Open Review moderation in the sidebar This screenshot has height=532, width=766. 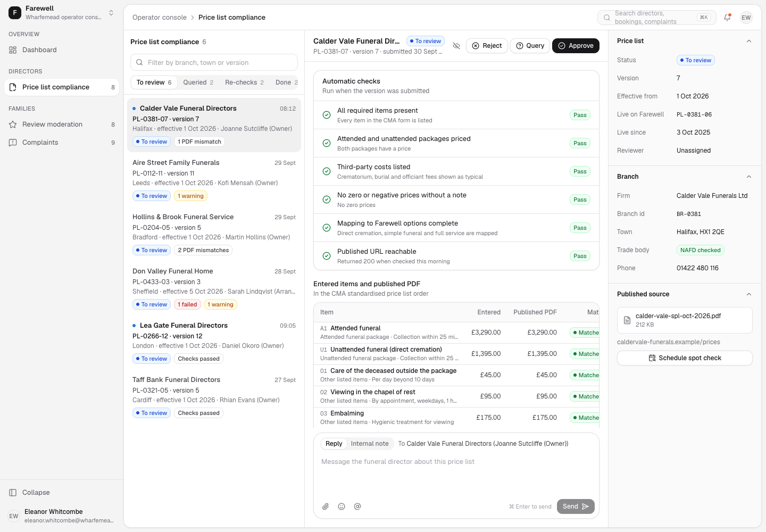pos(62,124)
